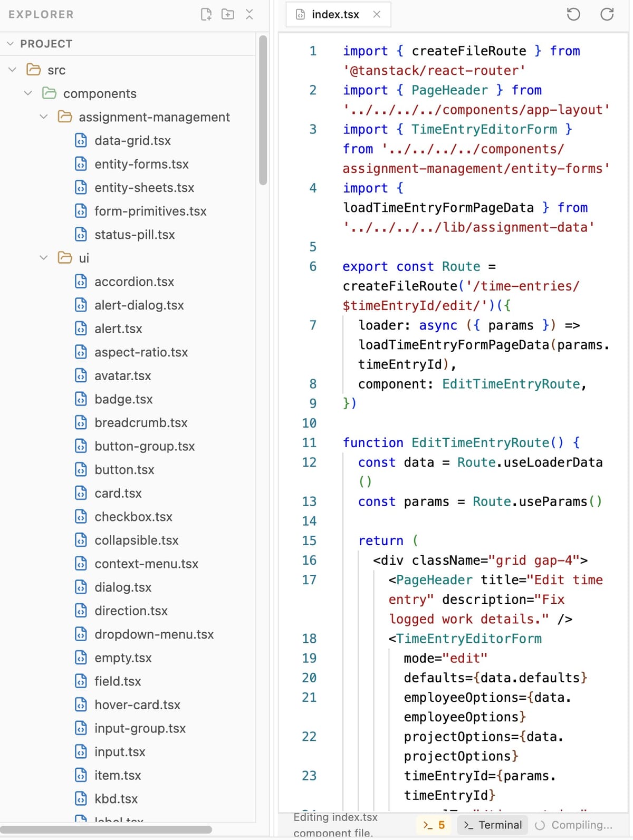Click file icon next to data-grid.tsx
Viewport: 633px width, 840px height.
click(81, 140)
